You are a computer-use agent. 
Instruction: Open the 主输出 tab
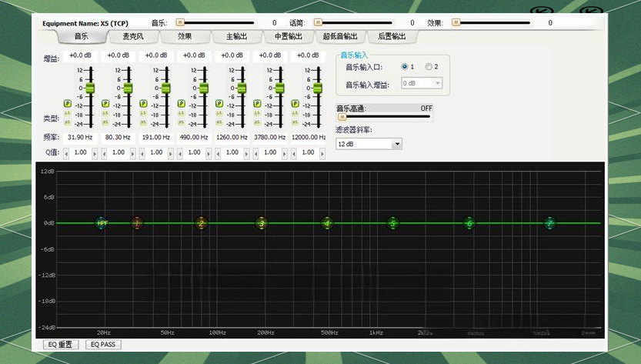(236, 36)
